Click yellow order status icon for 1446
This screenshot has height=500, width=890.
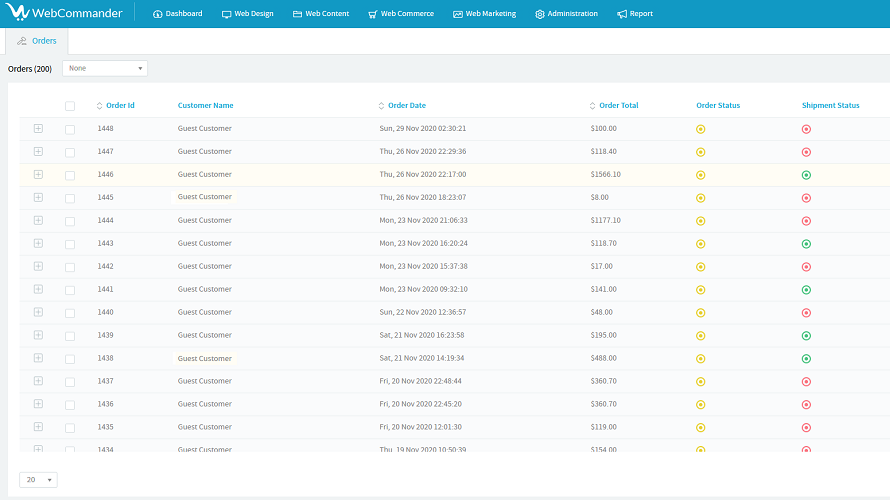click(x=700, y=175)
